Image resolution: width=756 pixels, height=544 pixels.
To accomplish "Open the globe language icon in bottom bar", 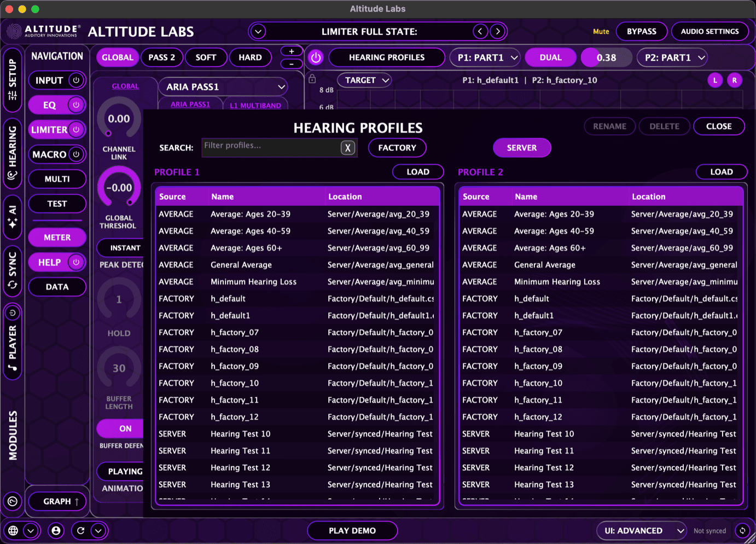I will 14,530.
